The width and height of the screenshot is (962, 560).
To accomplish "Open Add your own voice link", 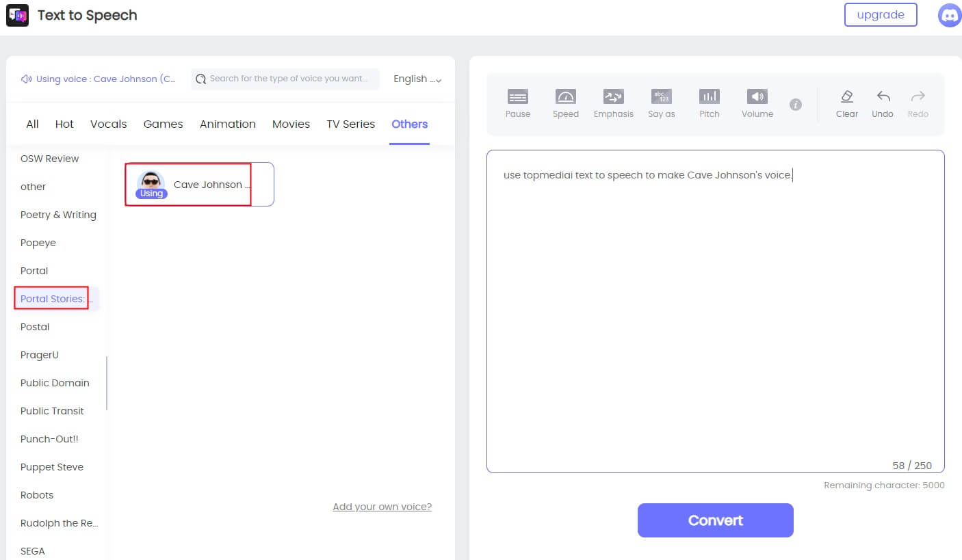I will coord(382,507).
